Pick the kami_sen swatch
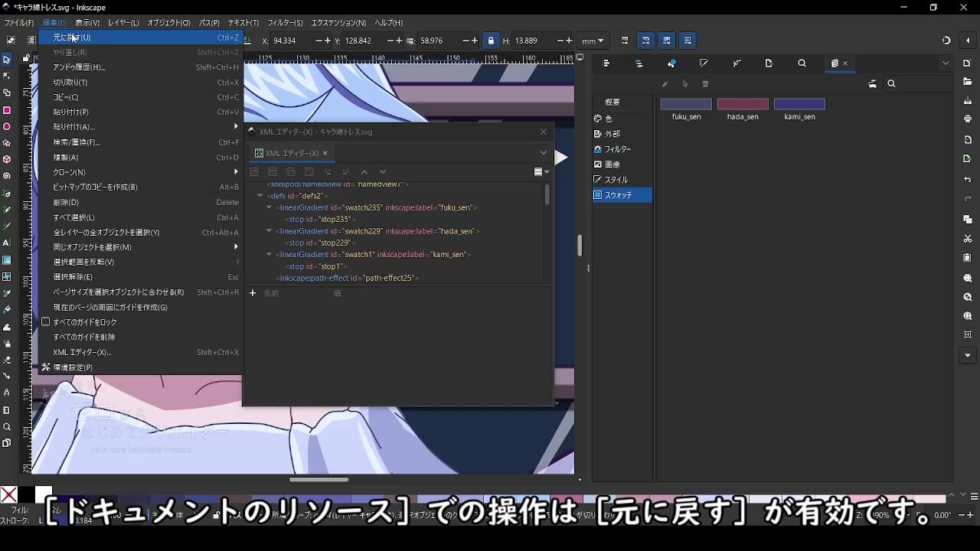Viewport: 980px width, 551px height. (x=799, y=109)
